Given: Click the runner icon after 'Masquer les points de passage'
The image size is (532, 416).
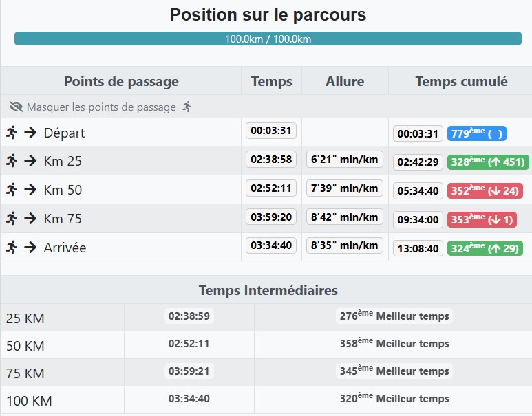Looking at the screenshot, I should [x=187, y=107].
